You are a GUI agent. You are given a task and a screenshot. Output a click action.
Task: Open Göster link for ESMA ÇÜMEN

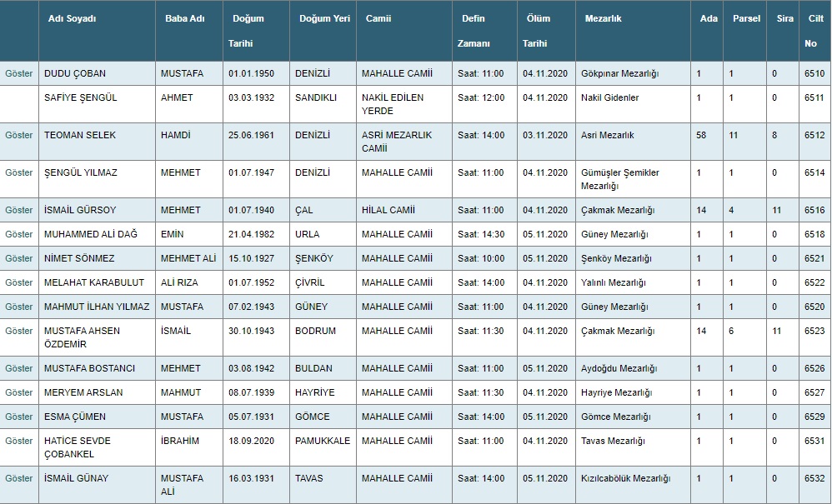18,417
